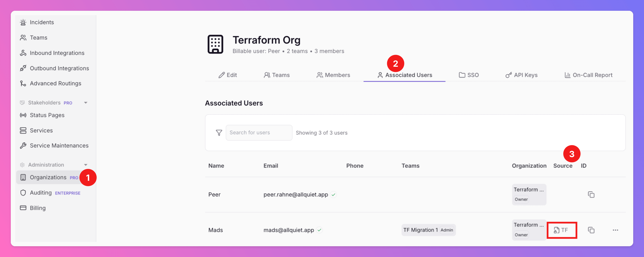The height and width of the screenshot is (257, 644).
Task: Select the Associated Users tab
Action: (405, 75)
